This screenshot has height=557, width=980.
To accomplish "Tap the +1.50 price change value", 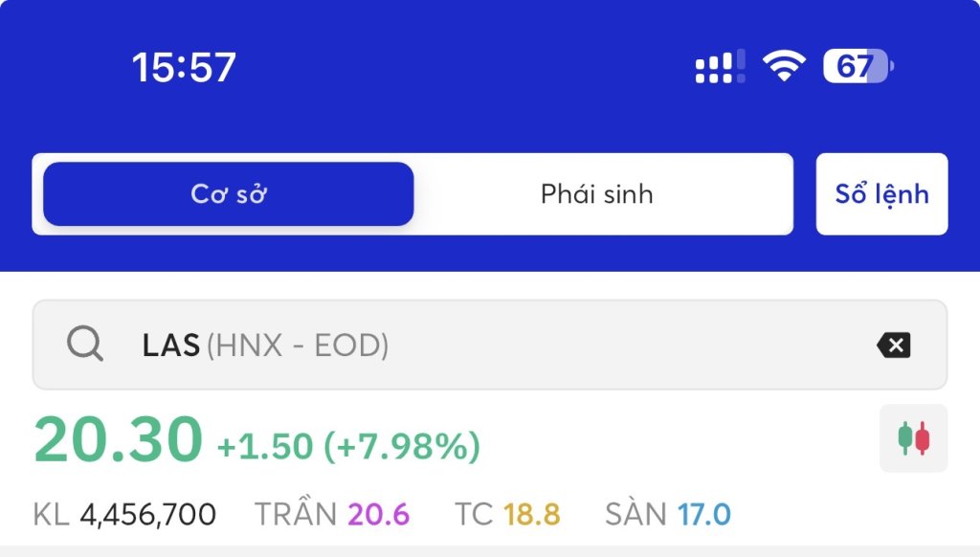I will click(264, 446).
